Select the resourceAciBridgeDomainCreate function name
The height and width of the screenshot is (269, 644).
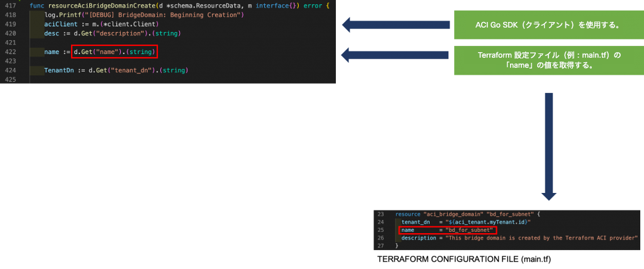pos(101,5)
